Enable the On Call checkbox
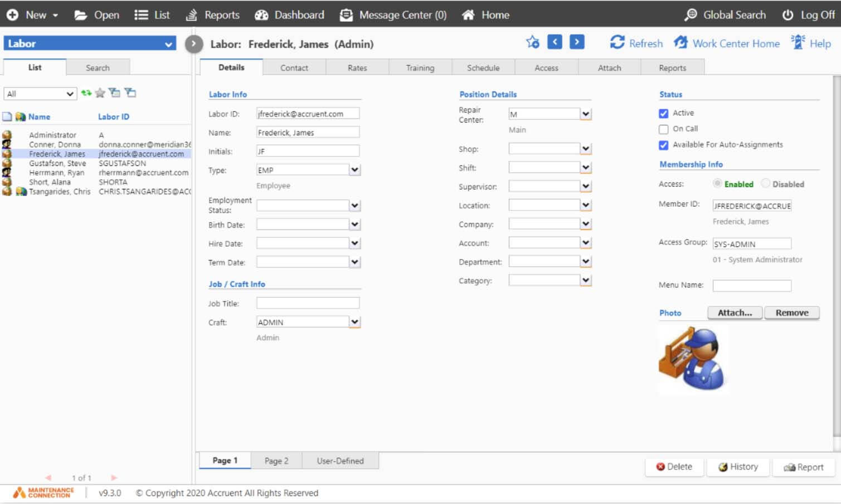The width and height of the screenshot is (841, 504). pyautogui.click(x=663, y=129)
